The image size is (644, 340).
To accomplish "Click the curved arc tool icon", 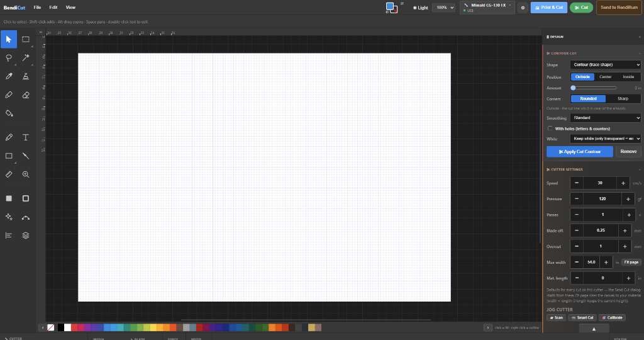I will 25,217.
